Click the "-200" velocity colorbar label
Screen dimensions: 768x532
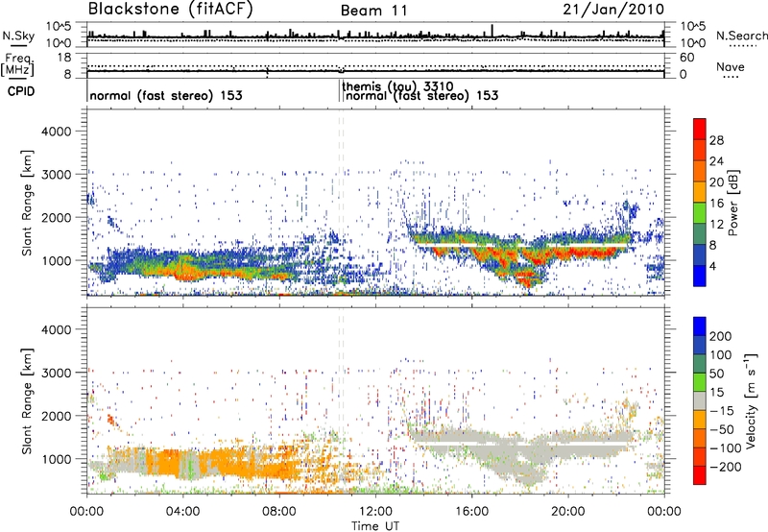725,467
